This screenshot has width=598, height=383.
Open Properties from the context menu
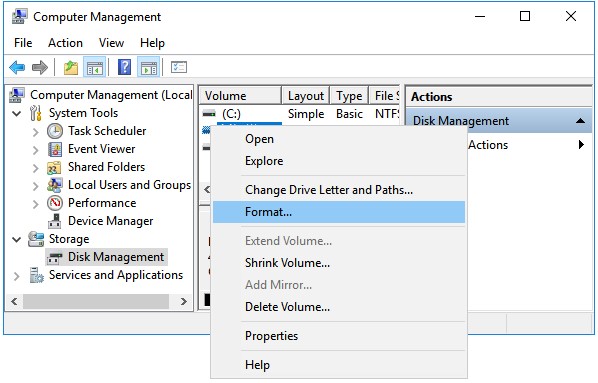click(339, 336)
